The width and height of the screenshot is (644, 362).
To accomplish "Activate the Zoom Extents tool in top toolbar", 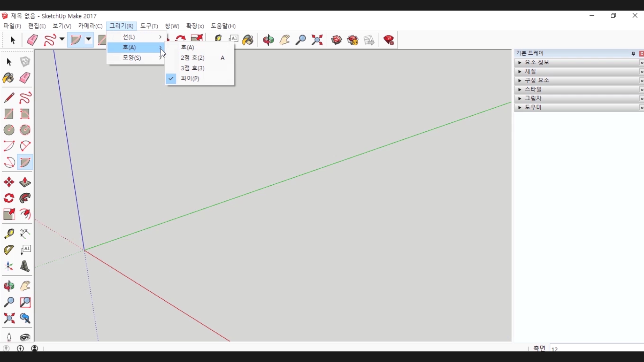I will click(x=317, y=40).
